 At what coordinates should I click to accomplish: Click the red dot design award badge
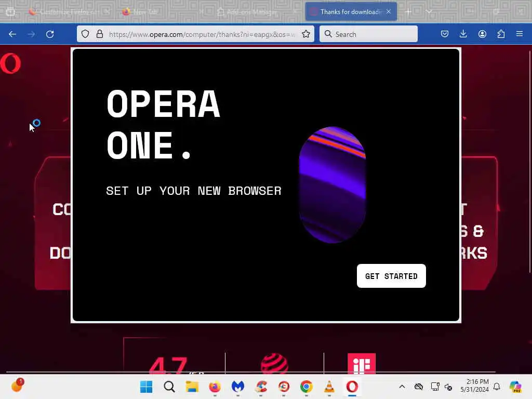coord(274,363)
